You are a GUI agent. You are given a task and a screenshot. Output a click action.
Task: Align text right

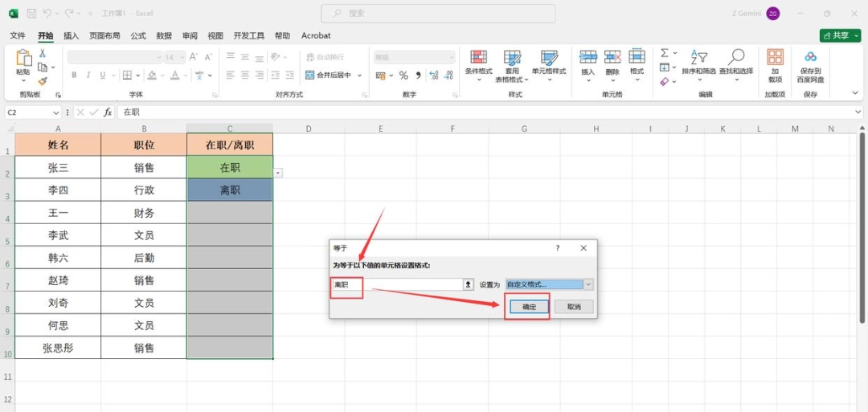click(x=259, y=75)
